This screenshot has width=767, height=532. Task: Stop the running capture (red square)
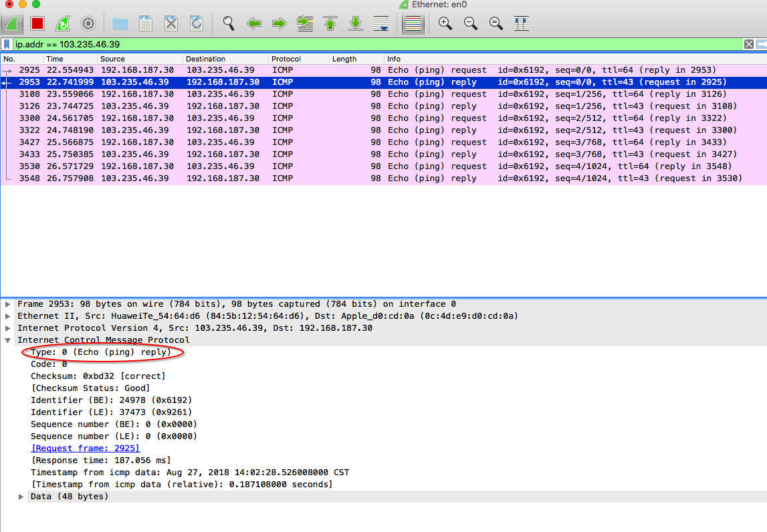[37, 23]
